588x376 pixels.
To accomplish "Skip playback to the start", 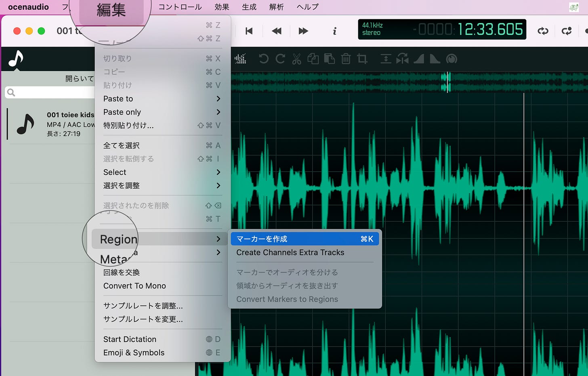I will pyautogui.click(x=249, y=31).
